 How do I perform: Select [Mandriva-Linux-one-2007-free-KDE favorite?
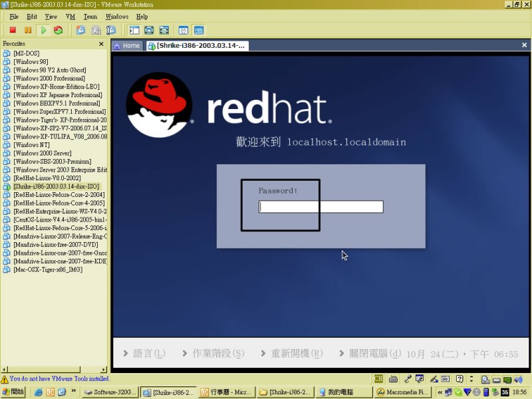60,261
